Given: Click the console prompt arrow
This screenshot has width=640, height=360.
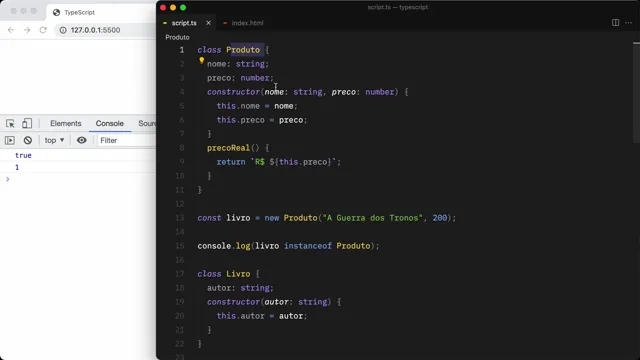Looking at the screenshot, I should [7, 179].
